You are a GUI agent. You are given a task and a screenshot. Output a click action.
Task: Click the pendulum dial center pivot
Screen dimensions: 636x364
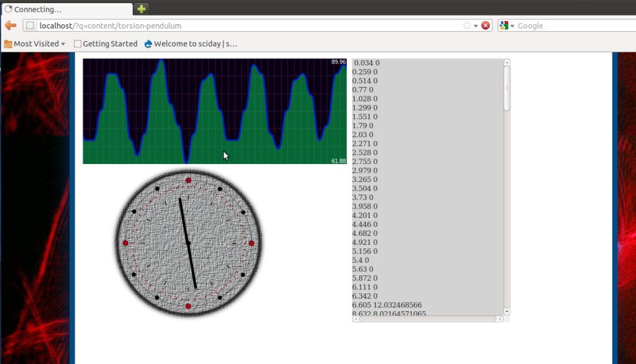coord(189,243)
